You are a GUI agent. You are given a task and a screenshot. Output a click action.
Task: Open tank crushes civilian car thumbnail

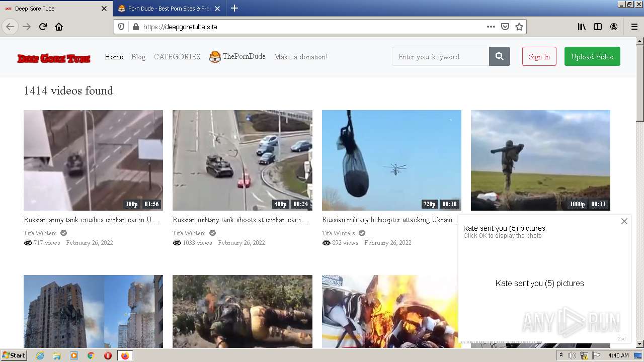(x=93, y=160)
